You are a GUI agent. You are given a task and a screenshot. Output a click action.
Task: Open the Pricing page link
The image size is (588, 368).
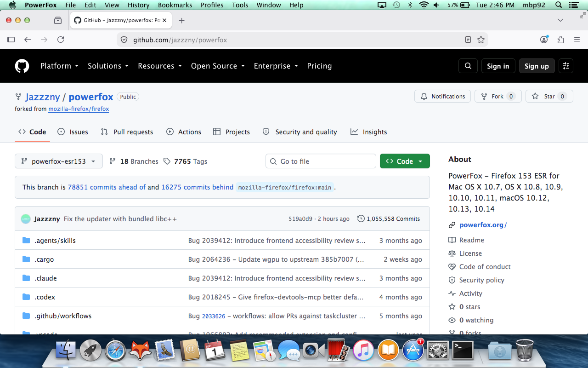[319, 66]
